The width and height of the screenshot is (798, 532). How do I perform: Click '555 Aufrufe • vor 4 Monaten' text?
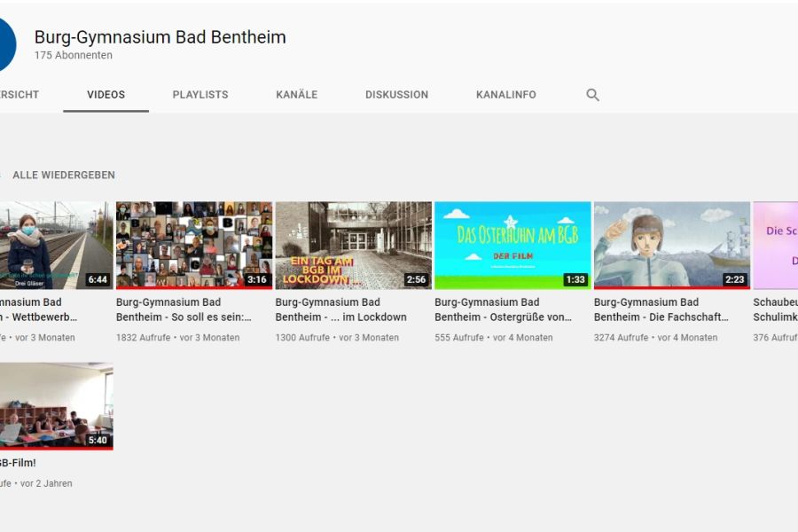[x=494, y=338]
